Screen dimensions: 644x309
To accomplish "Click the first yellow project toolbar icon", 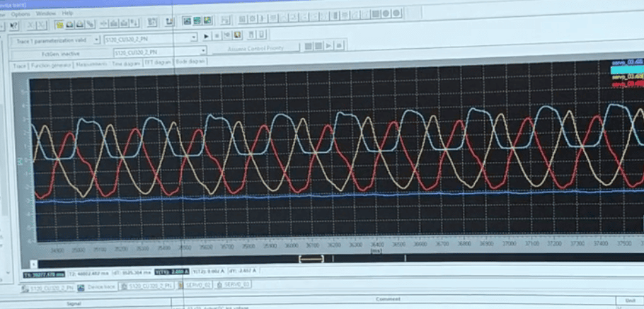I will point(60,25).
